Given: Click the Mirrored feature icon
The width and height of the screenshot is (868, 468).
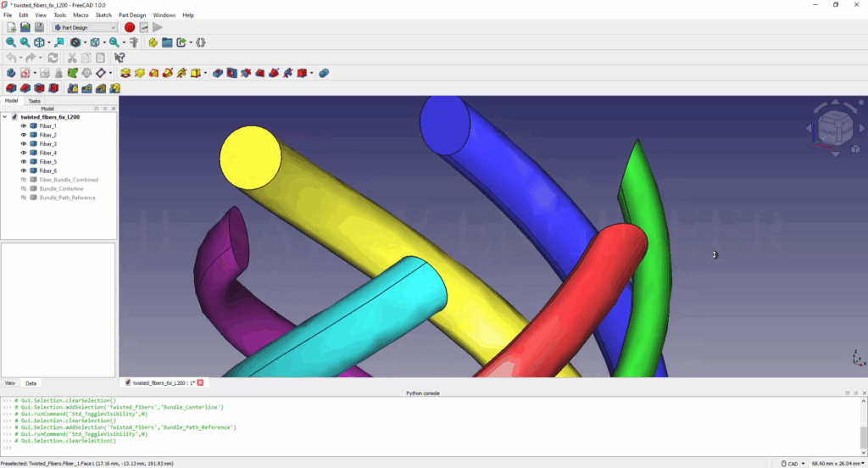Looking at the screenshot, I should click(x=73, y=88).
